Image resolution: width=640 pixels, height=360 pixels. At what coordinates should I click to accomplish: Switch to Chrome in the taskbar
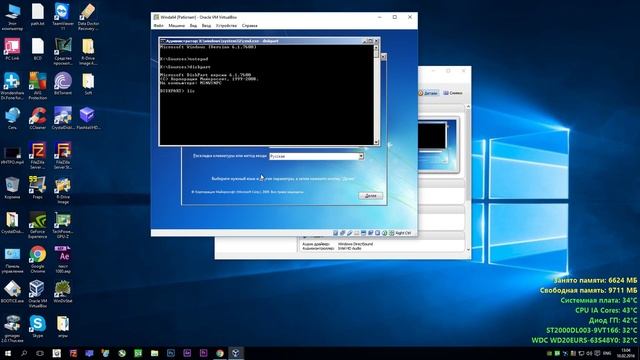point(220,353)
